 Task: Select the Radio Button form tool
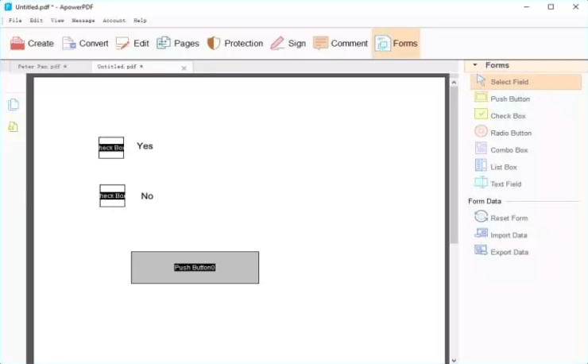click(503, 133)
